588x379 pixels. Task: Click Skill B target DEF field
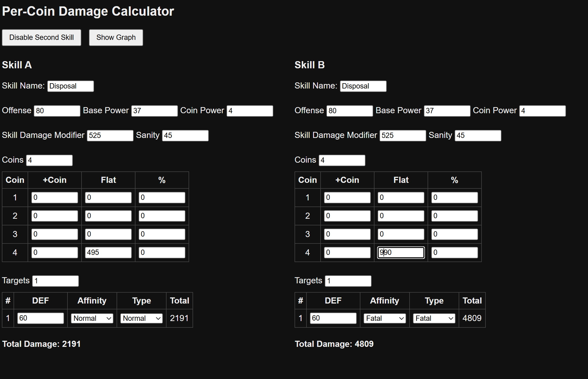pyautogui.click(x=333, y=318)
